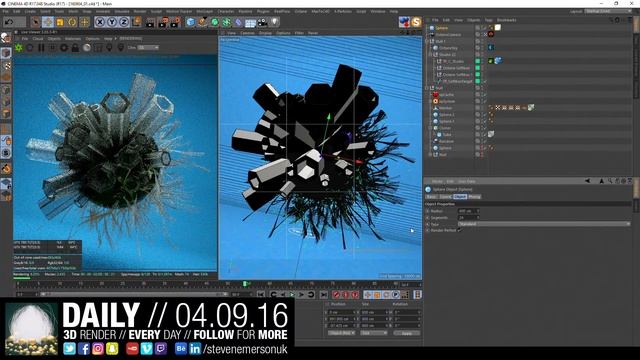Activate the Move tool
This screenshot has width=640, height=360.
pos(48,22)
